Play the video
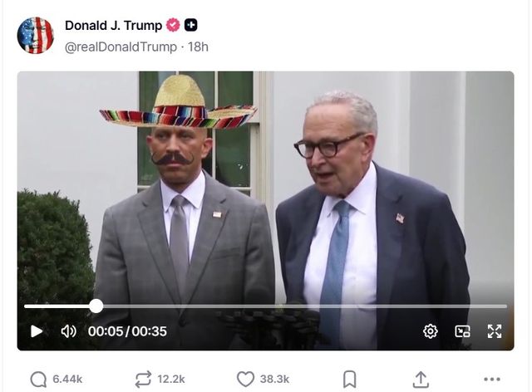Screen dimensions: 532x392 point(37,331)
